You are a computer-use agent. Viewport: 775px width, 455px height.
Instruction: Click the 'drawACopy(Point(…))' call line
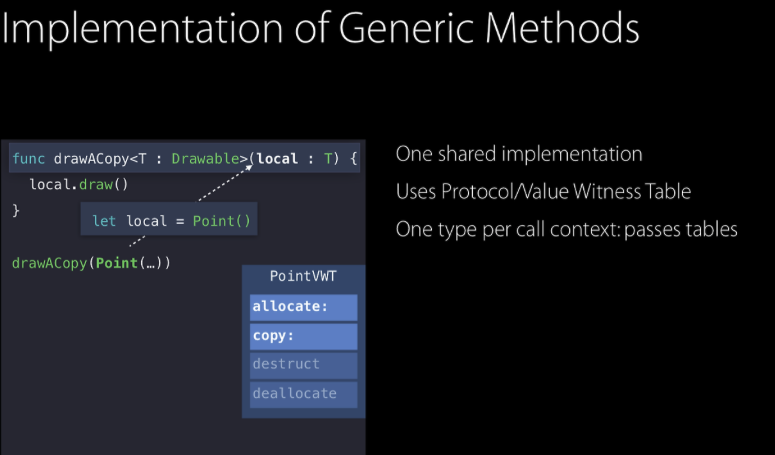coord(91,263)
